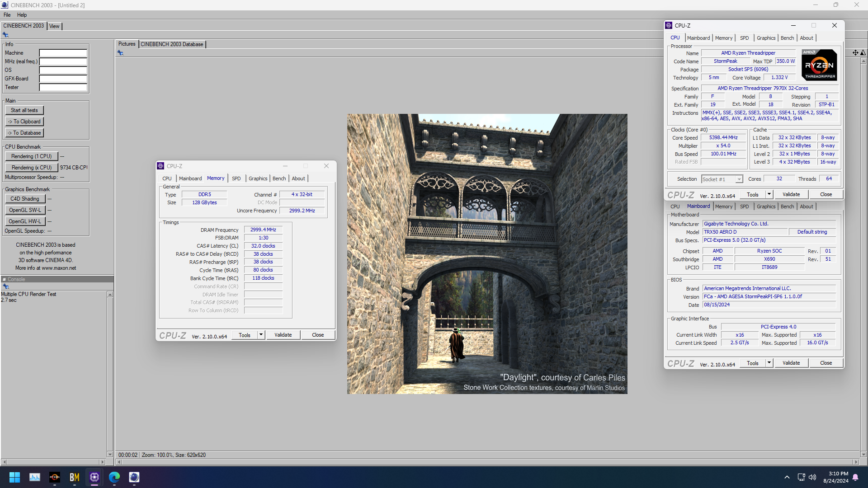Open the AMD Ryzen Master taskbar icon
Viewport: 868px width, 488px height.
pos(55,477)
